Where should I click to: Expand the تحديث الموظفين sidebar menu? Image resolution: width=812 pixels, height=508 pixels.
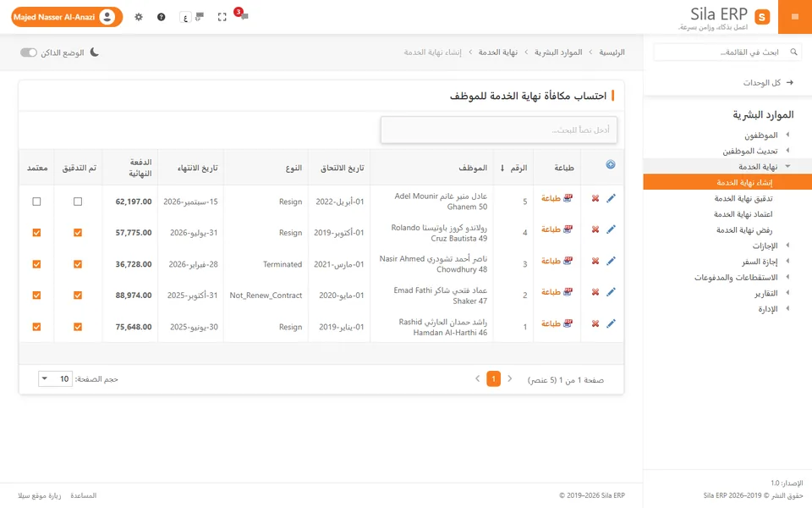tap(727, 151)
